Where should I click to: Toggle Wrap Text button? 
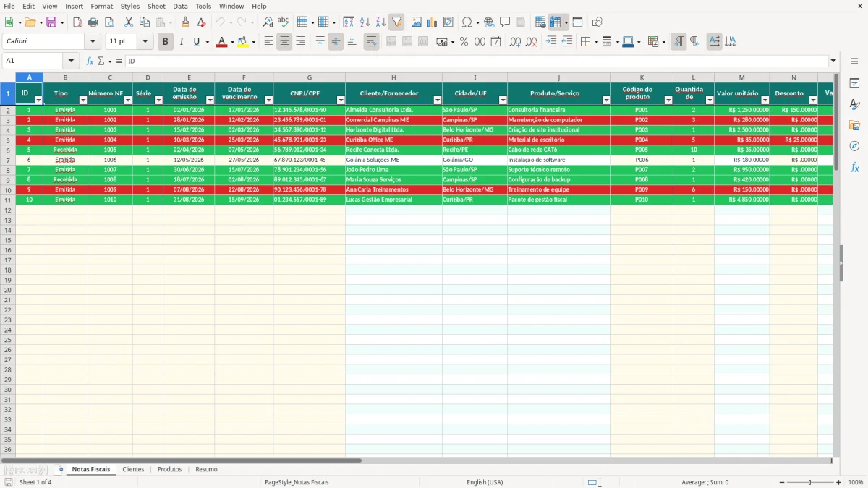point(371,42)
